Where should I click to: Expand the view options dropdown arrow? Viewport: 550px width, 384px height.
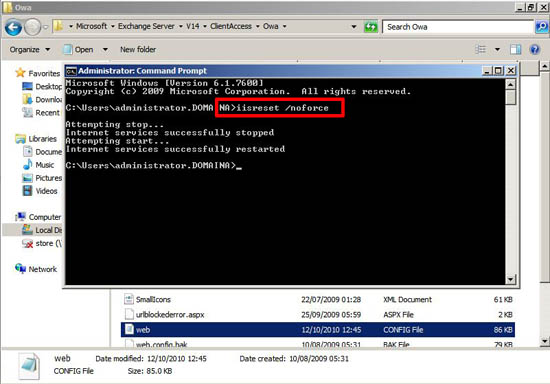(497, 49)
